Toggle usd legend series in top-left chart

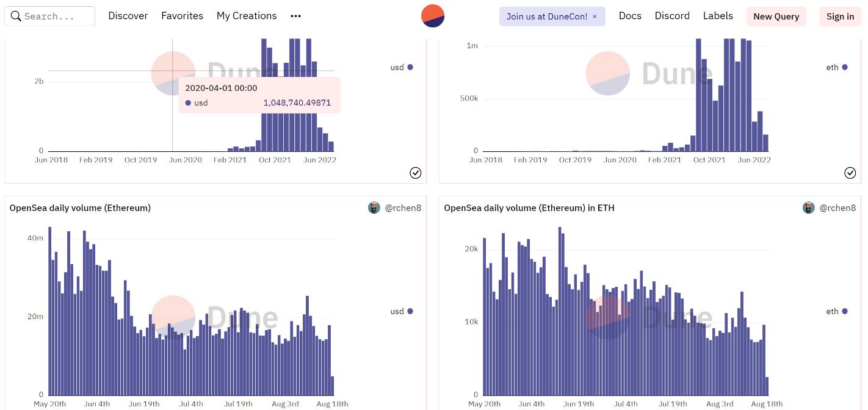402,67
